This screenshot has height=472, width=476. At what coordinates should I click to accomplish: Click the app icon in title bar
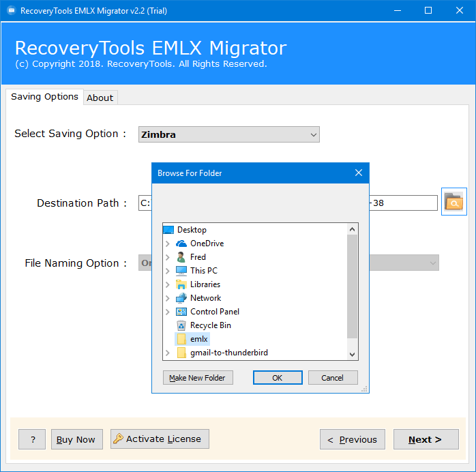pyautogui.click(x=11, y=11)
